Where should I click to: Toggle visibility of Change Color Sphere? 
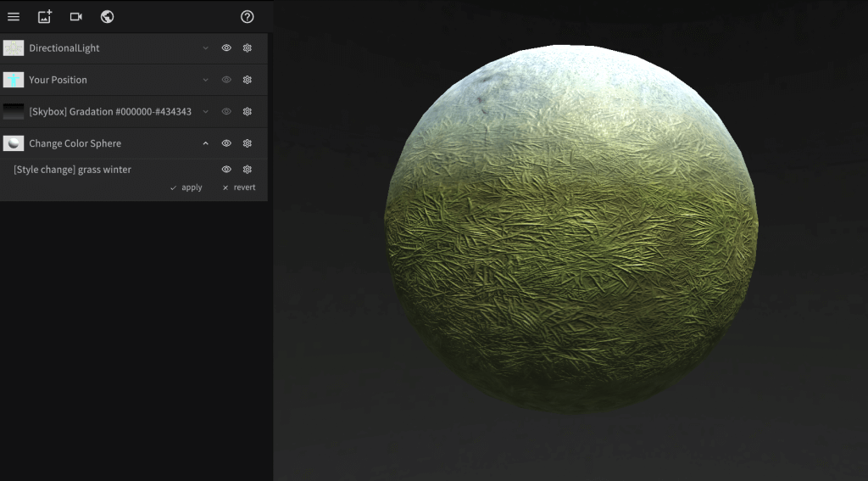[x=226, y=143]
